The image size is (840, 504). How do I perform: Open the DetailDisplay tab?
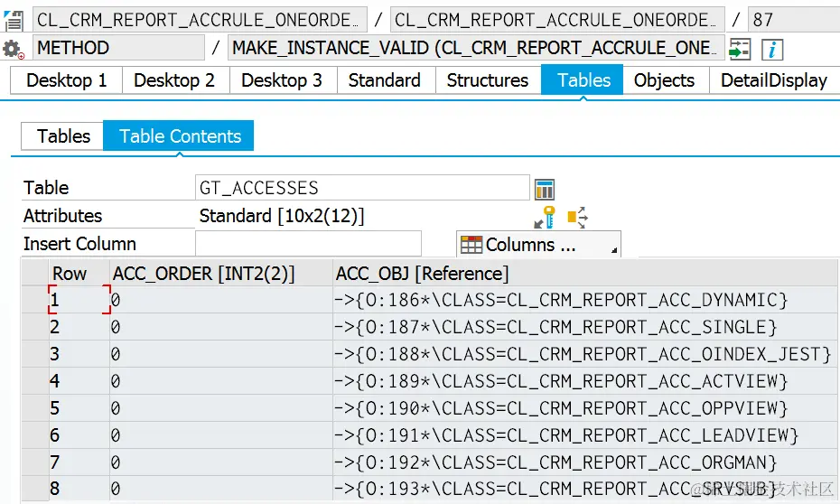773,80
